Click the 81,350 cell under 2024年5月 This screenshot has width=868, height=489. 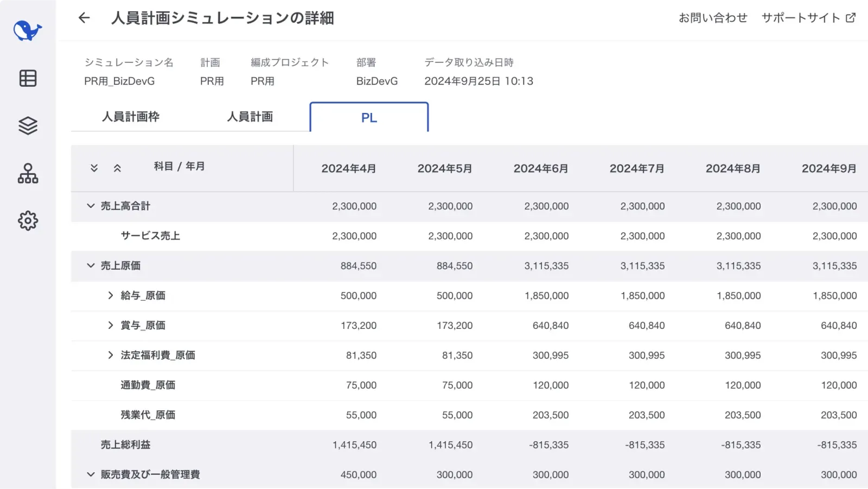457,355
